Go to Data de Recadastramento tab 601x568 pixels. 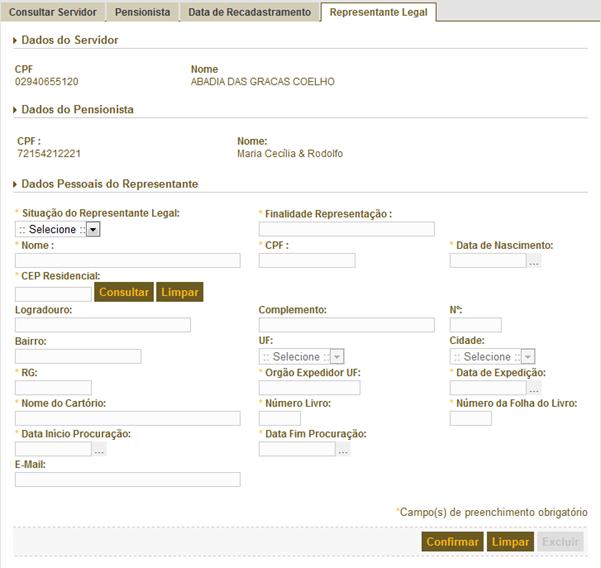coord(250,12)
